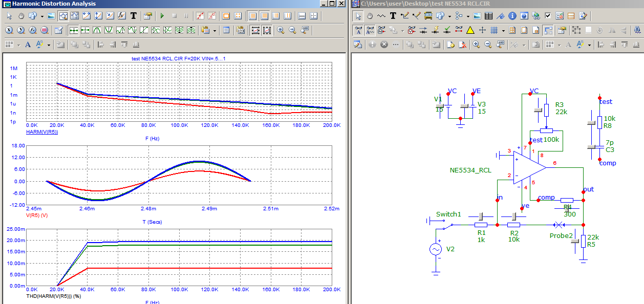Screen dimensions: 644x304
Task: Zoom out on the schematic window
Action: pyautogui.click(x=488, y=45)
